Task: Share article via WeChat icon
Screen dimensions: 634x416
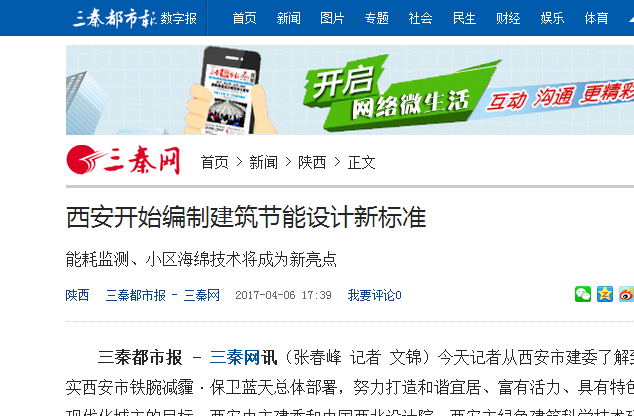Action: click(x=583, y=294)
